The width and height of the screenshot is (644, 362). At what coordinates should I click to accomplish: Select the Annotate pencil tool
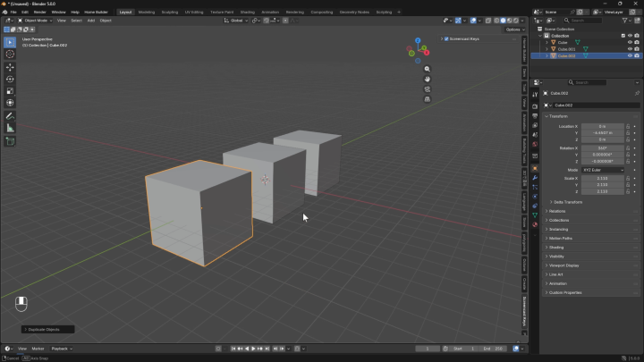tap(10, 116)
